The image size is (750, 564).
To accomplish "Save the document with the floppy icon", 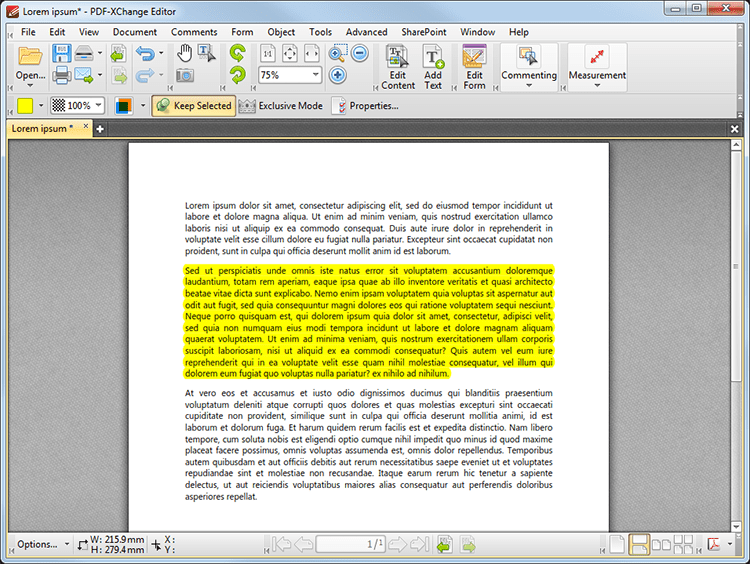I will click(62, 53).
